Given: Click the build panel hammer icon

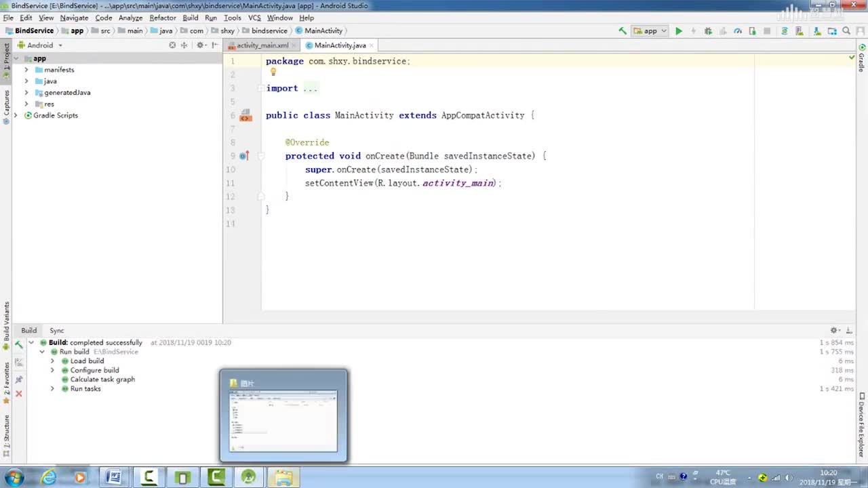Looking at the screenshot, I should (19, 345).
